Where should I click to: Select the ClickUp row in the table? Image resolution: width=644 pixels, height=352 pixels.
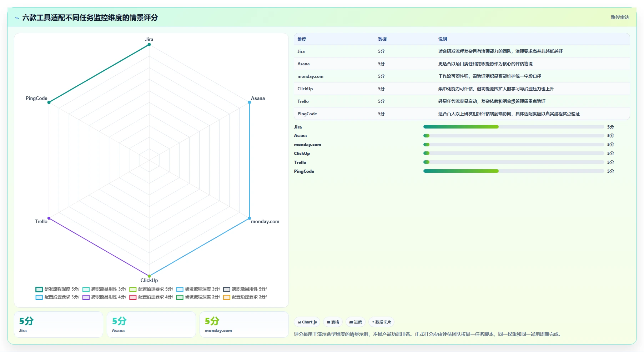(x=462, y=89)
